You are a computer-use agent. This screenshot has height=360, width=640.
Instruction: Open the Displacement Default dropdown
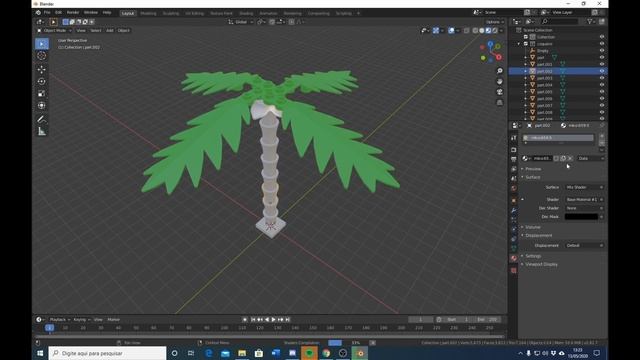pos(584,245)
